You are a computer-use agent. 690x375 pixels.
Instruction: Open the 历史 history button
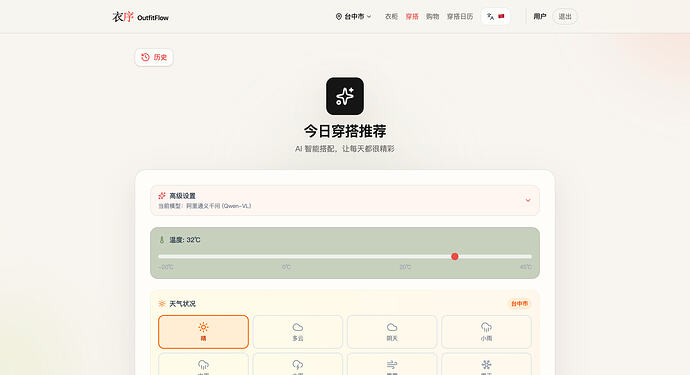coord(154,57)
